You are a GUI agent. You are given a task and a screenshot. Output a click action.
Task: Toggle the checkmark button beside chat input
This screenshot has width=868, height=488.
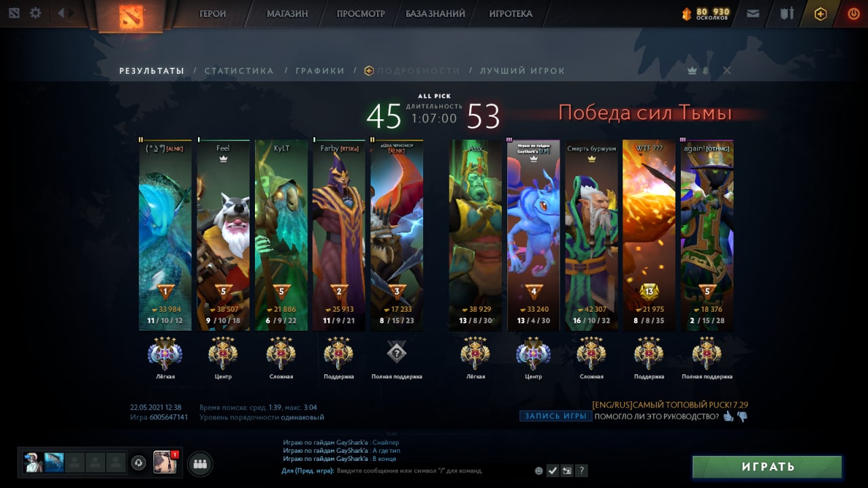tap(553, 470)
